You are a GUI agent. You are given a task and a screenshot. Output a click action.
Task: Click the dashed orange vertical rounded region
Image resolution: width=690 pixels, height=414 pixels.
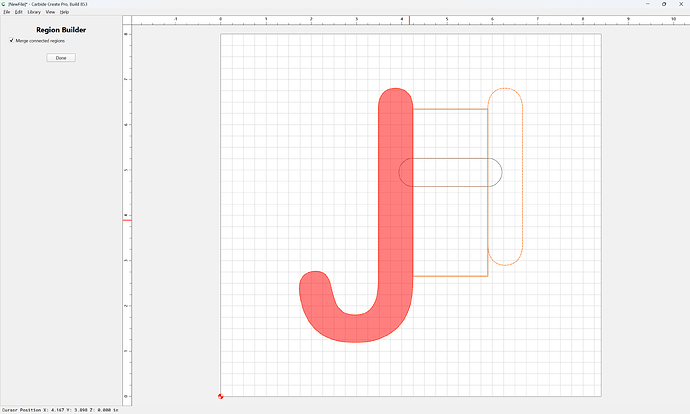[505, 176]
